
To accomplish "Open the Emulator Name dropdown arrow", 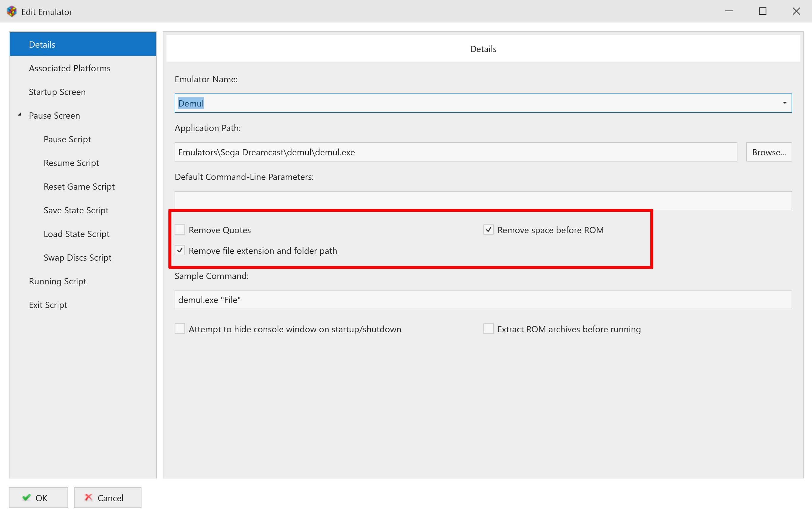I will (784, 103).
